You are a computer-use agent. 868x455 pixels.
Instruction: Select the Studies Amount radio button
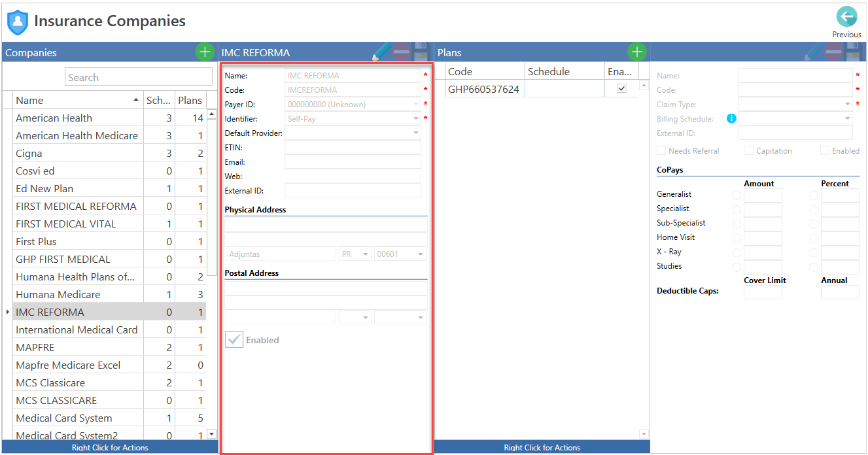[737, 267]
